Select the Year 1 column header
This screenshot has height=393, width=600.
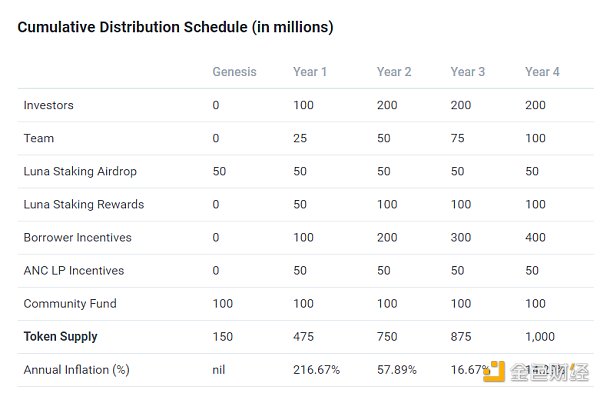click(310, 72)
